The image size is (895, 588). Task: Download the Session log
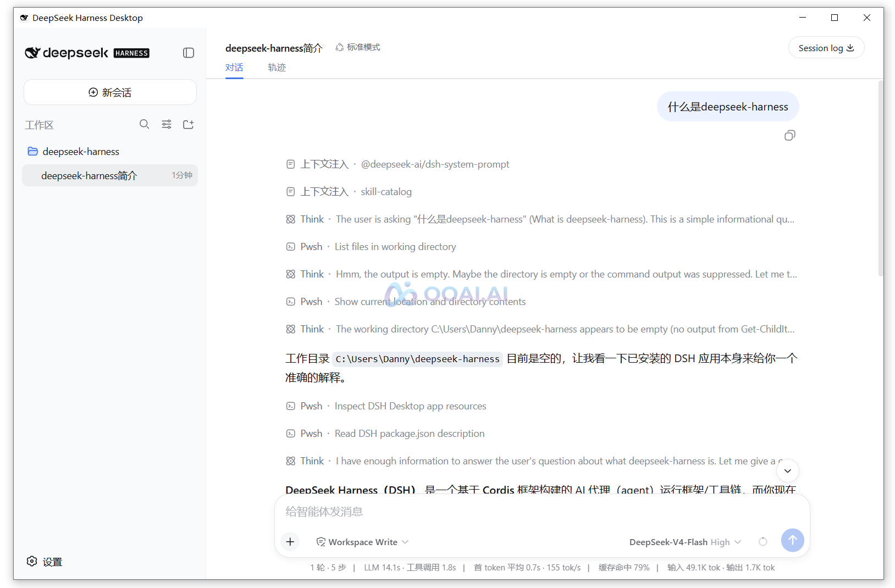[826, 48]
